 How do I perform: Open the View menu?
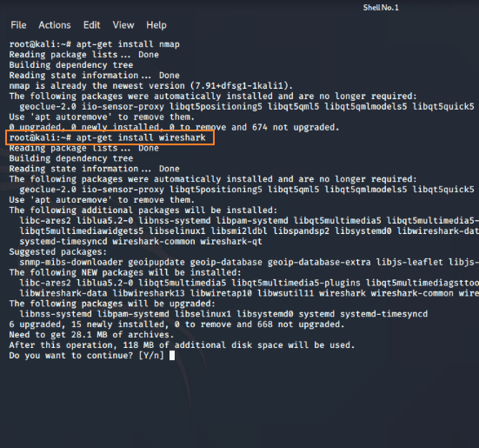[123, 25]
